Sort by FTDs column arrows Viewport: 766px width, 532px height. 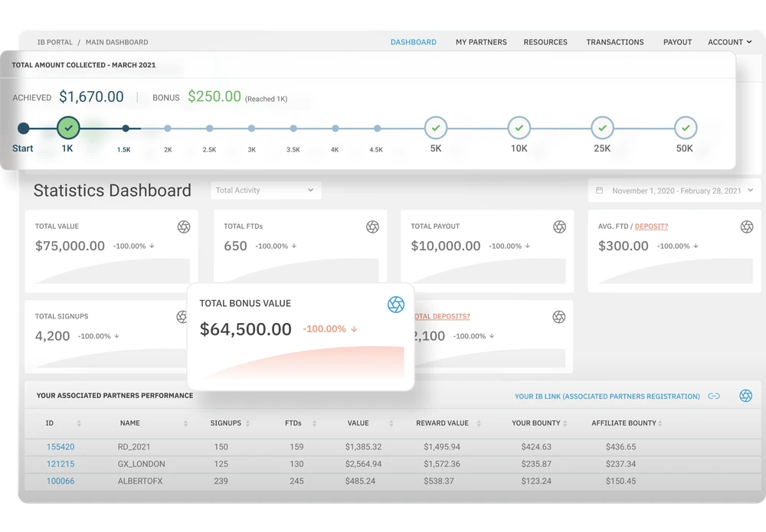(314, 423)
